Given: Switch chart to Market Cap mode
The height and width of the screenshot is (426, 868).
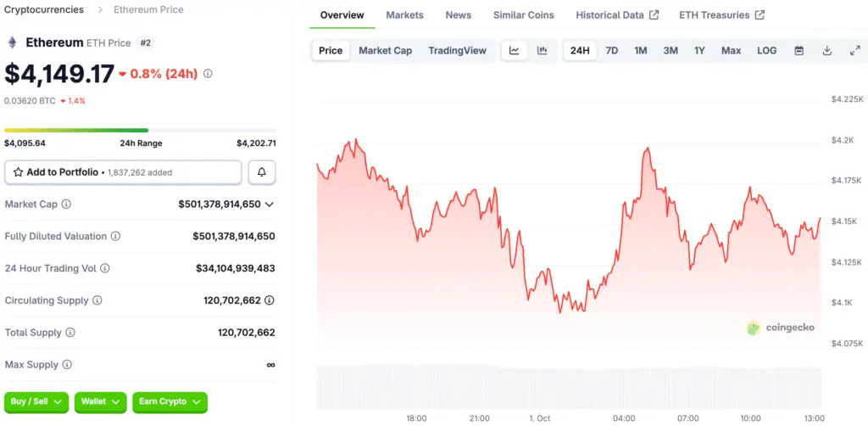Looking at the screenshot, I should click(x=385, y=51).
